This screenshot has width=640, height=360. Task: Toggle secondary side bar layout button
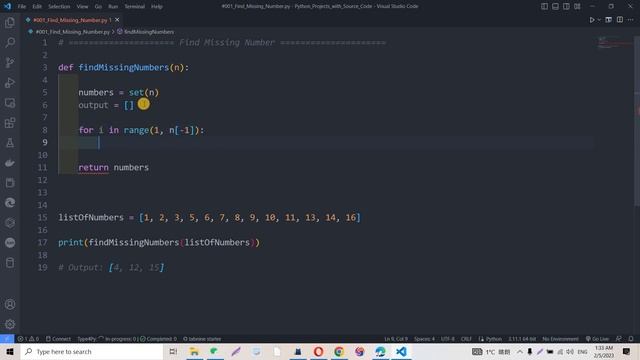566,6
